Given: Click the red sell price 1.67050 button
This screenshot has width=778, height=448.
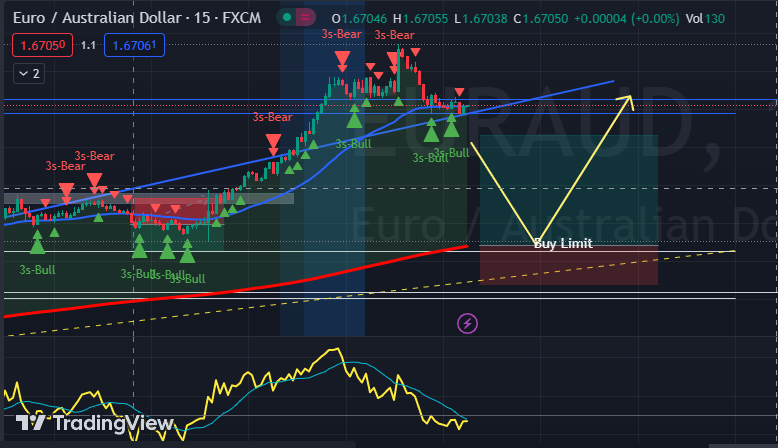Looking at the screenshot, I should (x=43, y=45).
